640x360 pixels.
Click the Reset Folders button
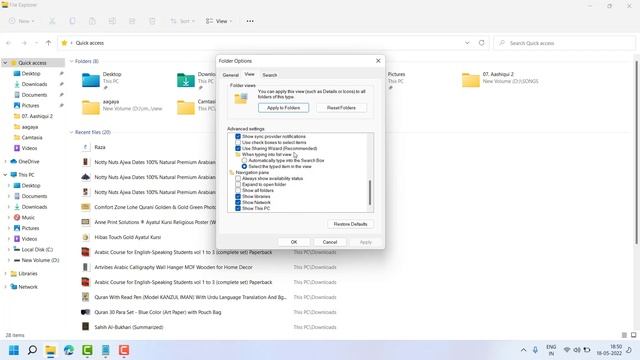[341, 108]
